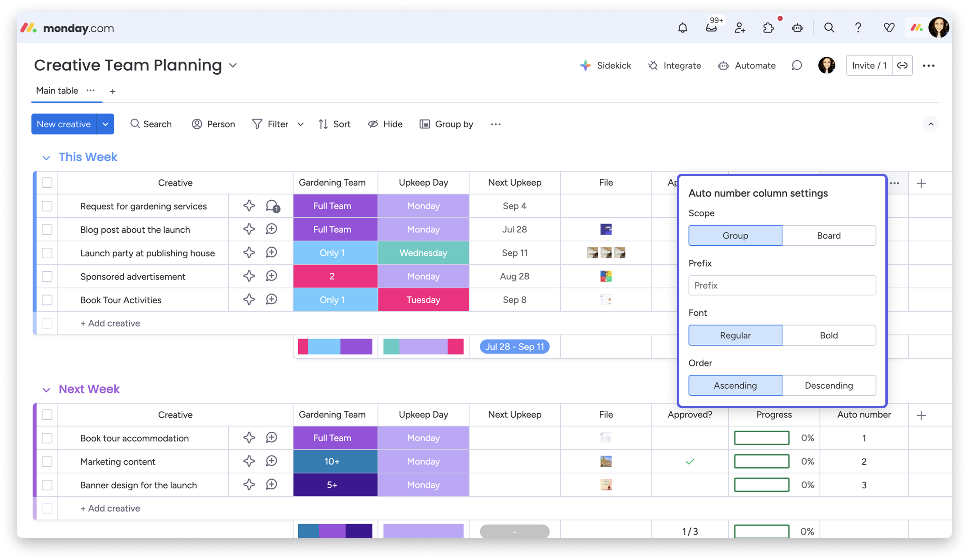
Task: Collapse the This Week group
Action: coord(46,158)
